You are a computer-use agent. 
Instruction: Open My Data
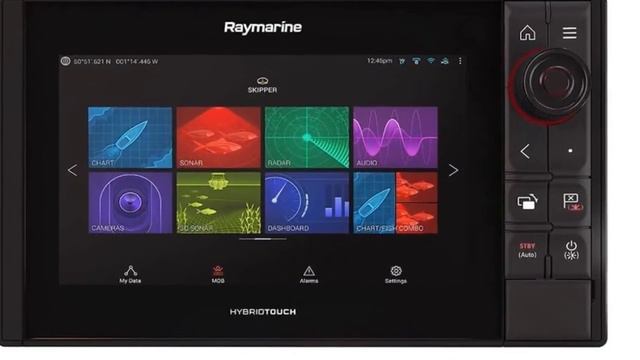coord(130,274)
